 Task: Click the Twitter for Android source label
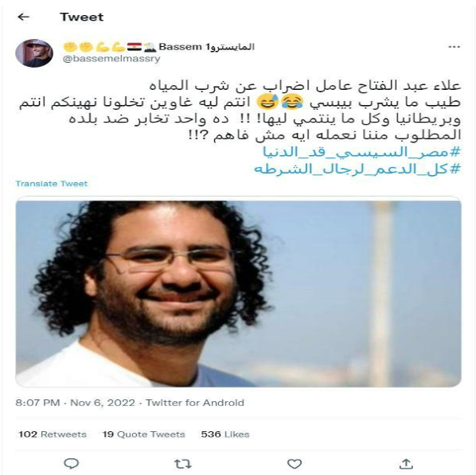click(195, 403)
